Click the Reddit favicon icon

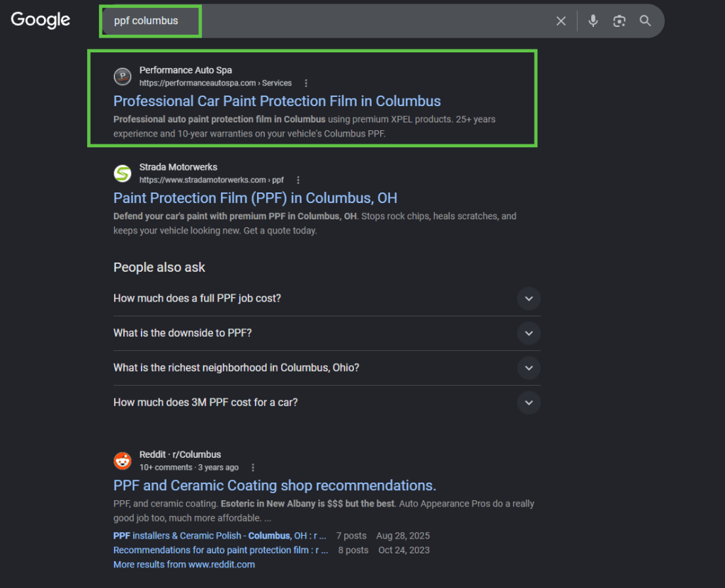point(122,461)
